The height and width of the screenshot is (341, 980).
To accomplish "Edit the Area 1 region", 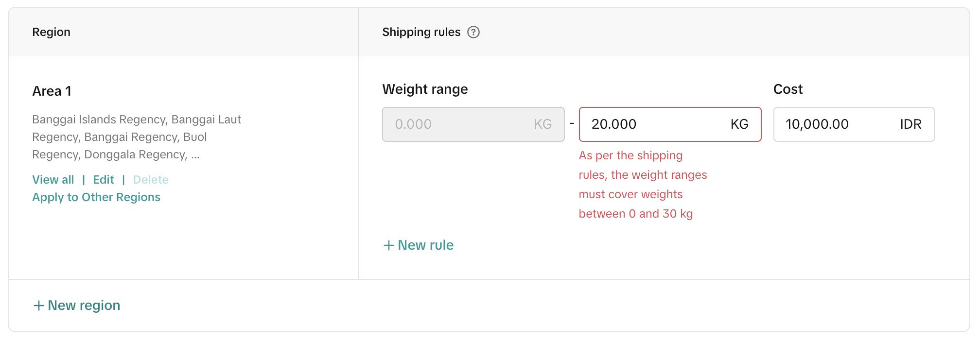I will (x=104, y=180).
